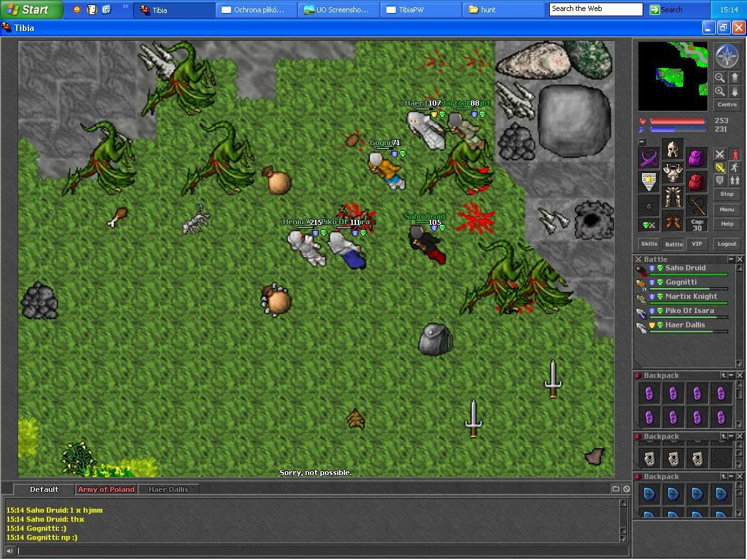Viewport: 747px width, 560px height.
Task: Click the chat channel-list icon
Action: coord(615,489)
